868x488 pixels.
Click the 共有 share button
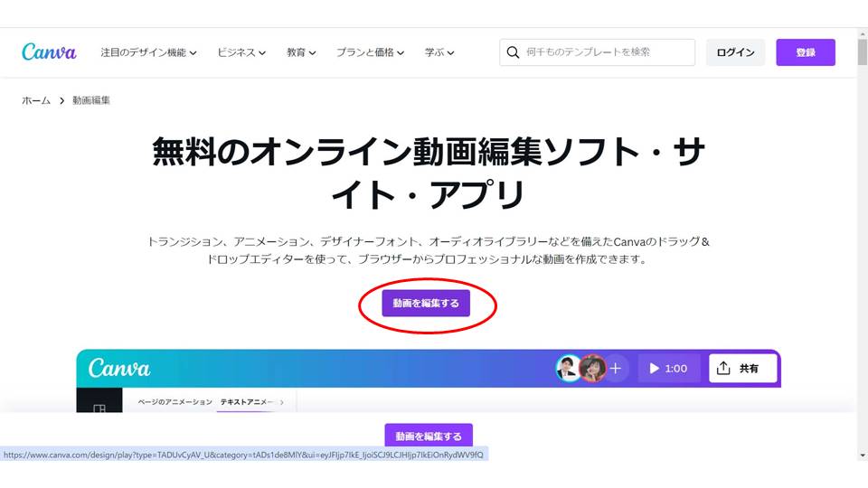[743, 369]
